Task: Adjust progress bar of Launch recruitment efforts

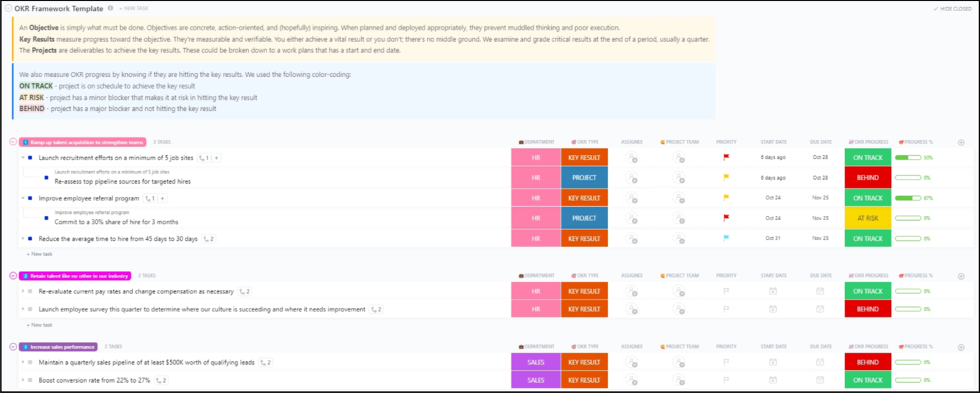Action: click(x=908, y=158)
